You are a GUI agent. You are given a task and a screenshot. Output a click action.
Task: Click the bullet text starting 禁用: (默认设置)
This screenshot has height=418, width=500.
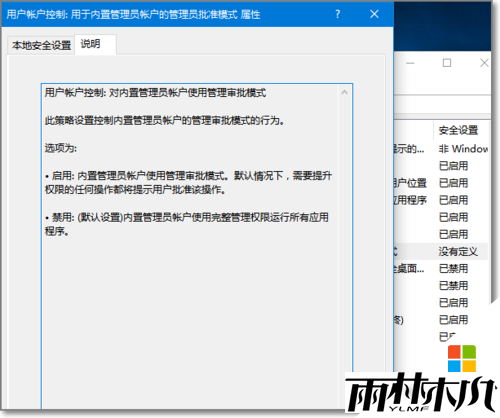[187, 224]
